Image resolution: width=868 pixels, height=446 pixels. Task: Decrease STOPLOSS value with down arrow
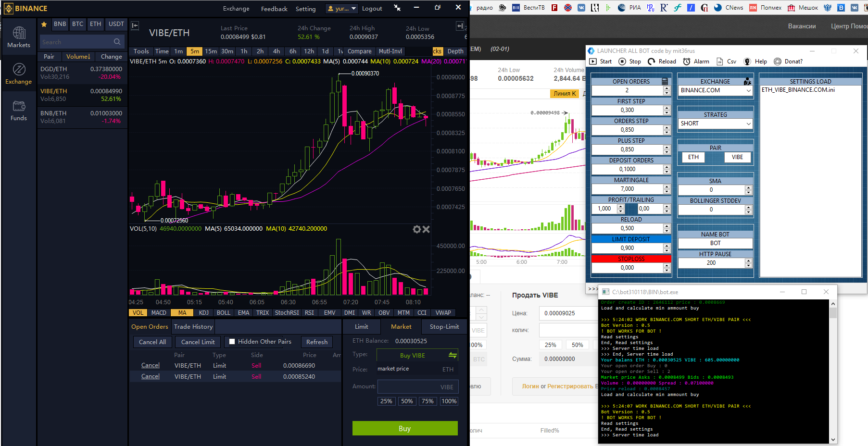point(667,270)
